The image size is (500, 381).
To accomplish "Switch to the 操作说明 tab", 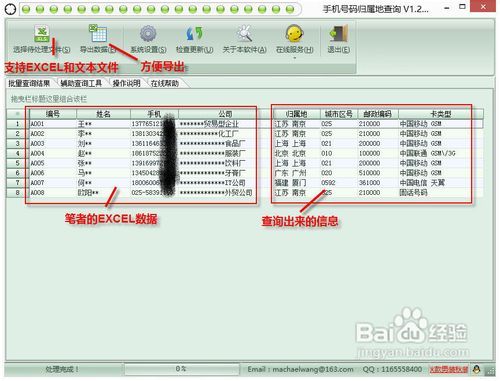I will tap(126, 83).
